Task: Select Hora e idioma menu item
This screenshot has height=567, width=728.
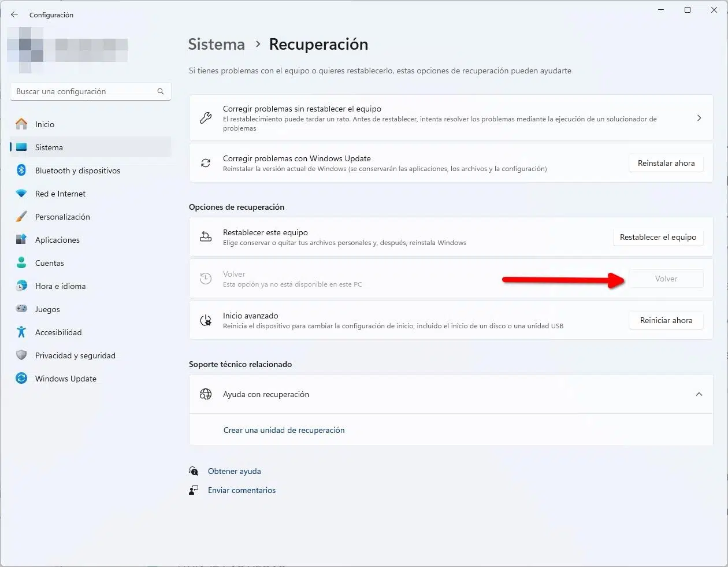Action: [x=60, y=286]
